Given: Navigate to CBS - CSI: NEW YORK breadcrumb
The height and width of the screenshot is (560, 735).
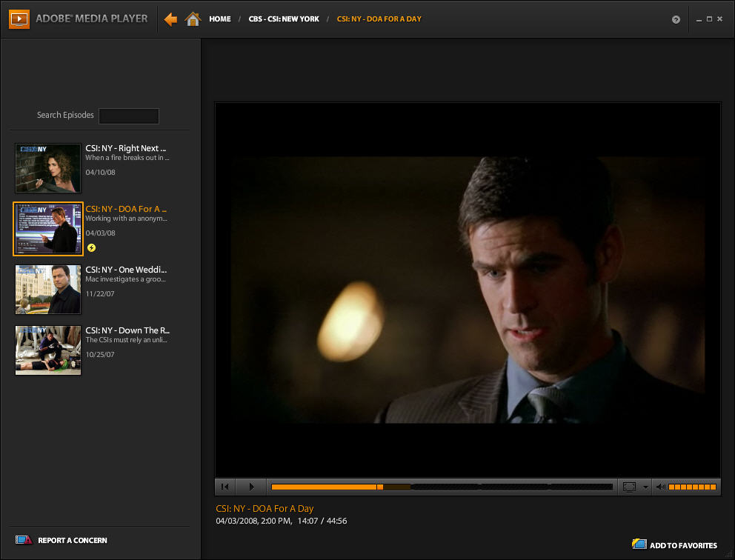Looking at the screenshot, I should point(284,19).
